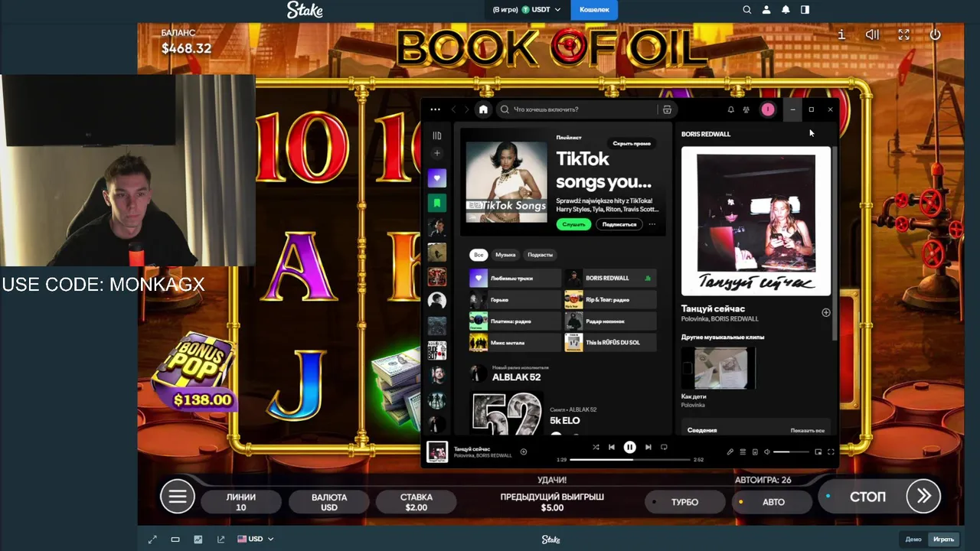This screenshot has width=980, height=551.
Task: Open Your Episodes bookmark in Spotify sidebar
Action: (x=437, y=203)
